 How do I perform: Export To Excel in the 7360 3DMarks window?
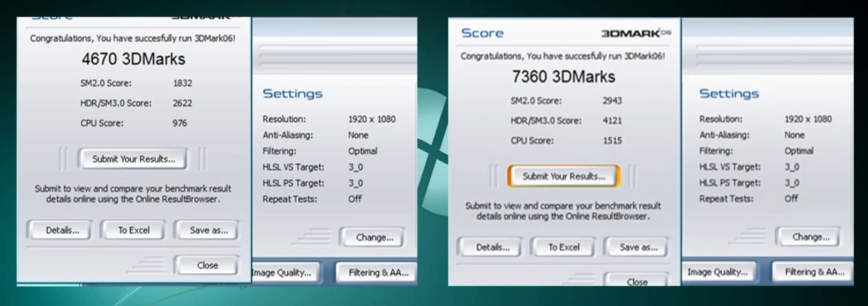click(x=564, y=248)
